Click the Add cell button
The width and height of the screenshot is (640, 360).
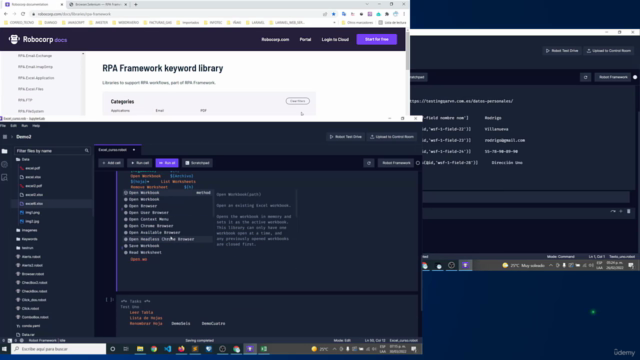[111, 163]
